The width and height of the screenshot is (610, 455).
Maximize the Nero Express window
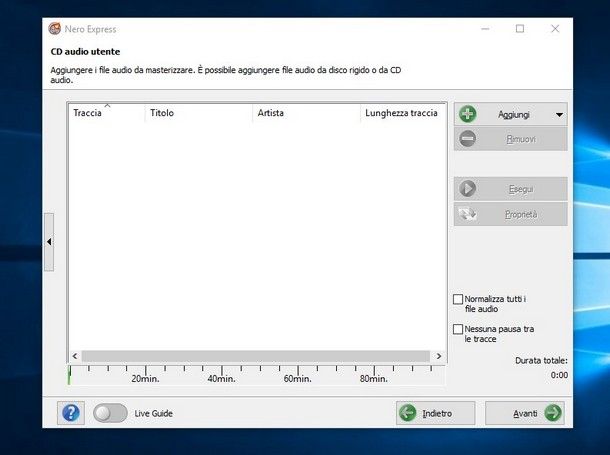click(520, 29)
